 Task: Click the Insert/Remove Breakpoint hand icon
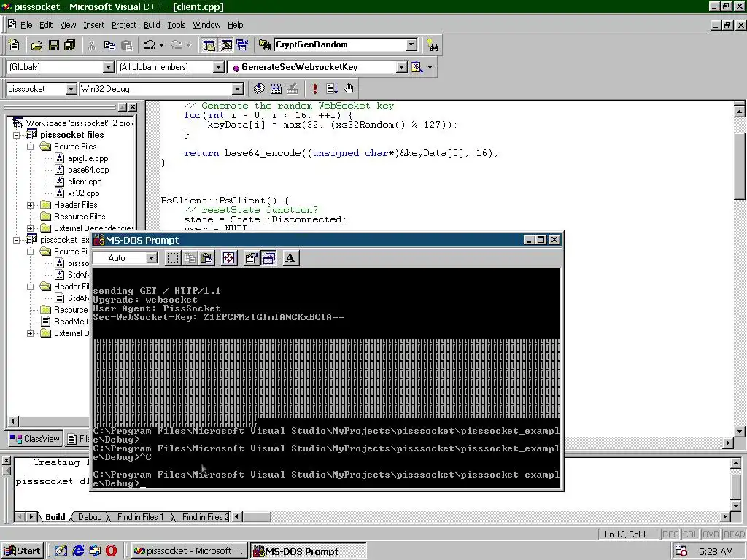tap(349, 88)
